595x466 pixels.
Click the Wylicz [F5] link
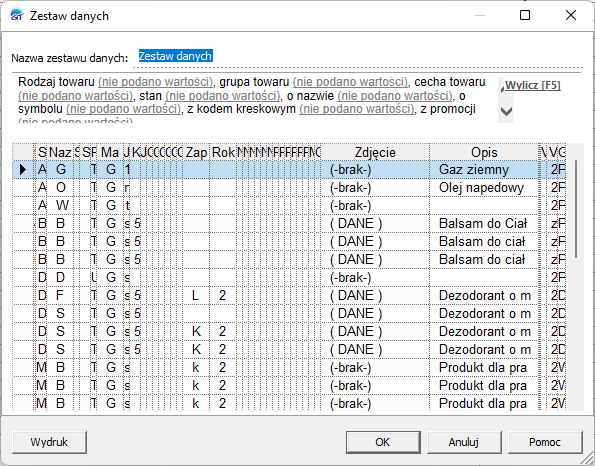pos(533,85)
